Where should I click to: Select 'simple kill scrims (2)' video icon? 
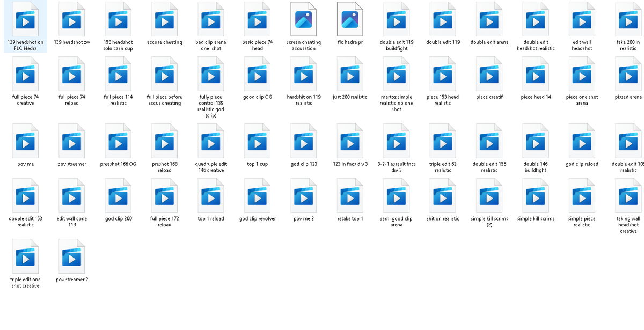coord(489,196)
